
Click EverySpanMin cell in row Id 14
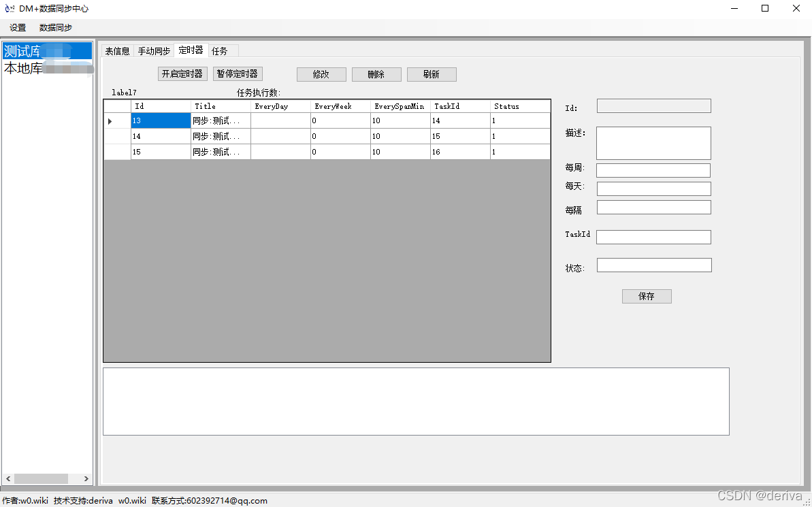pos(400,136)
